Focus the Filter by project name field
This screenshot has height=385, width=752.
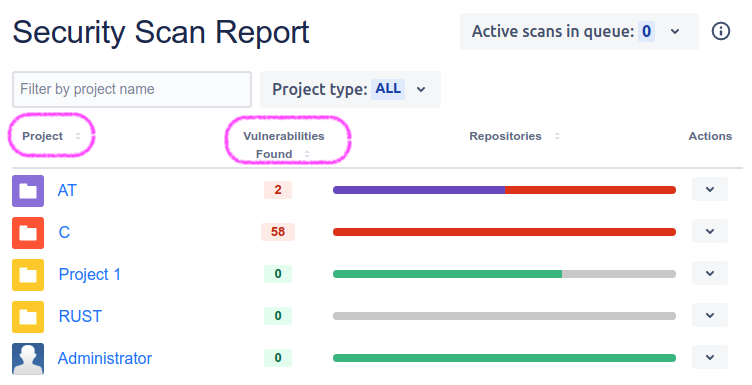[132, 90]
